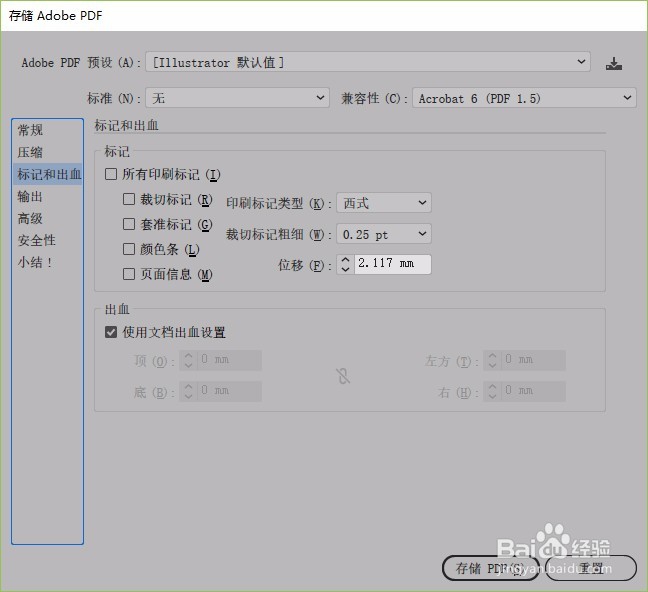Image resolution: width=648 pixels, height=592 pixels.
Task: Click the 顶 bleed stepper arrows
Action: [x=188, y=360]
